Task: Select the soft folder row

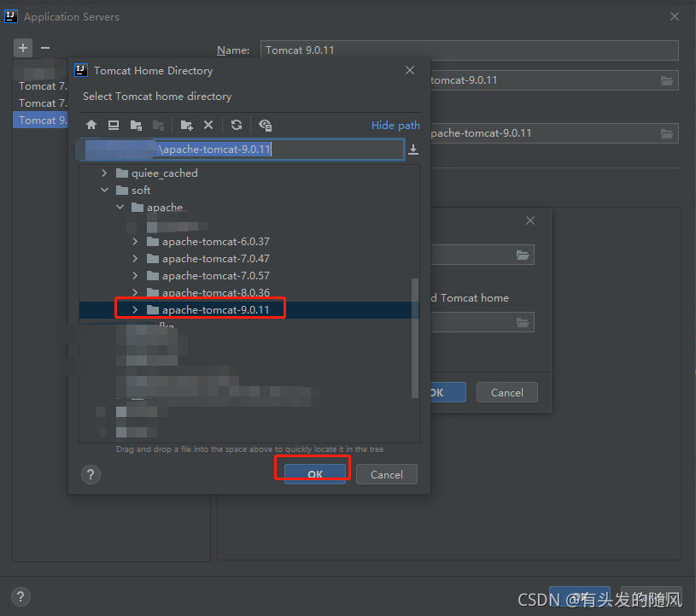Action: point(249,190)
